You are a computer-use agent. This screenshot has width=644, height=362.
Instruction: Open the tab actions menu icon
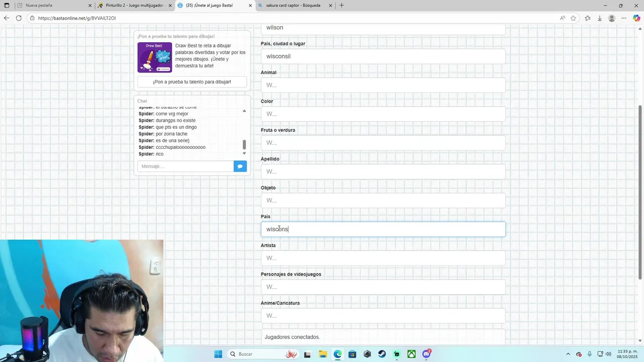point(7,6)
